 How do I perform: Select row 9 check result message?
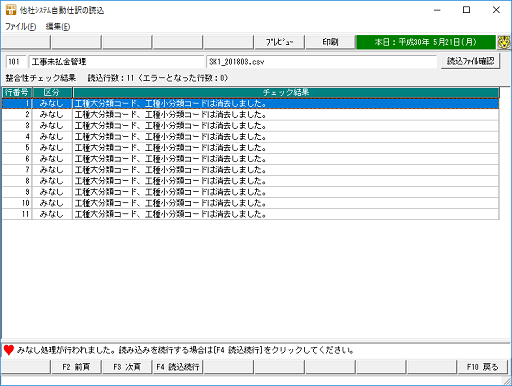[x=286, y=192]
